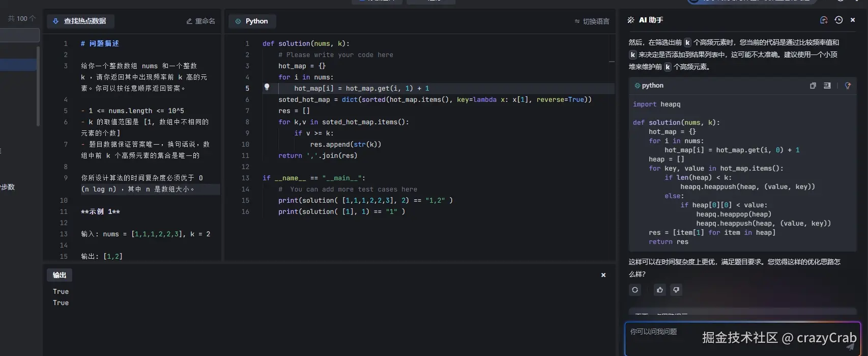Open the 切换语言 language switcher

592,21
